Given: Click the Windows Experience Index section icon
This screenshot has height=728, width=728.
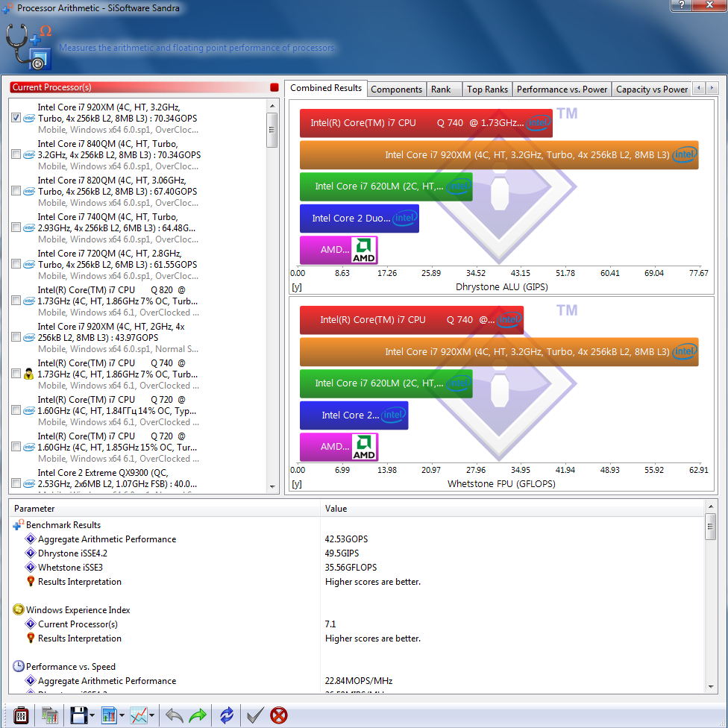Looking at the screenshot, I should click(x=18, y=609).
